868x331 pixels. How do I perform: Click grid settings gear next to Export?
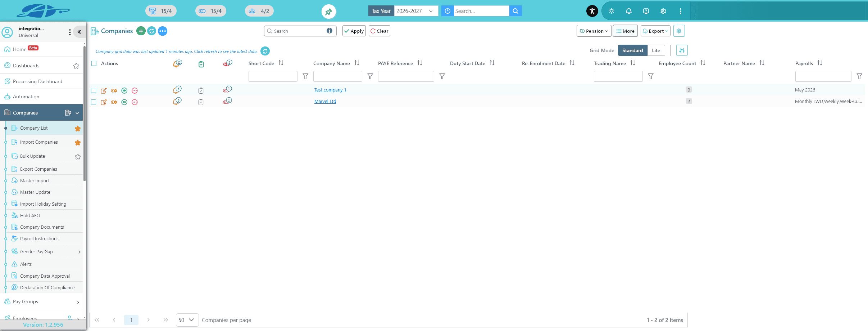click(x=679, y=31)
